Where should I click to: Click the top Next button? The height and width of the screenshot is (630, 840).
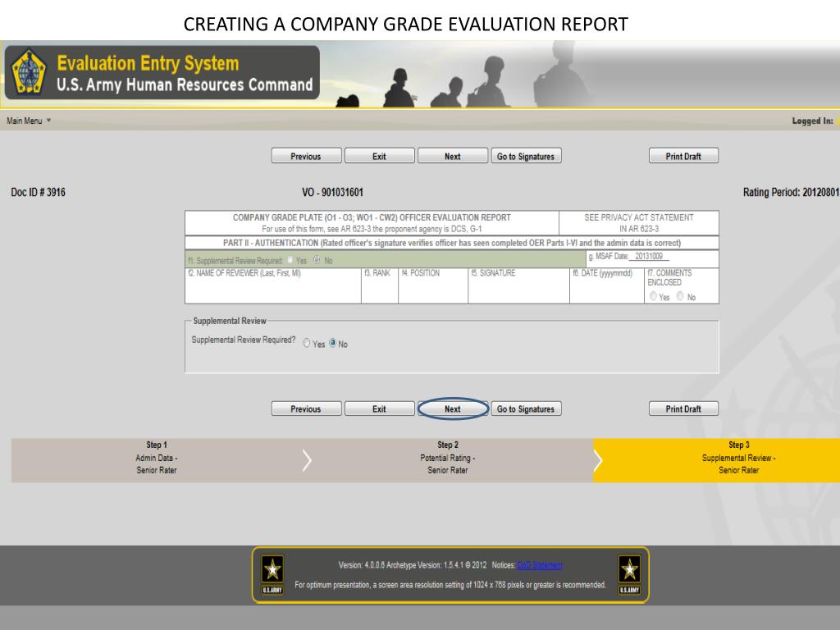click(x=453, y=156)
